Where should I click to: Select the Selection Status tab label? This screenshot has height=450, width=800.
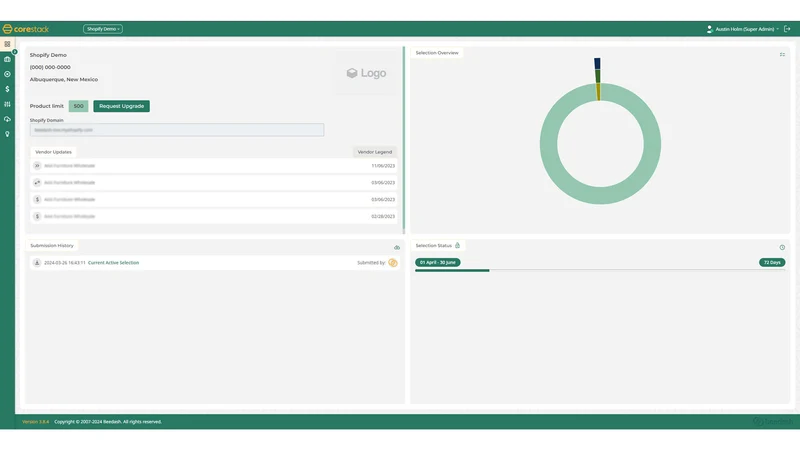coord(434,245)
